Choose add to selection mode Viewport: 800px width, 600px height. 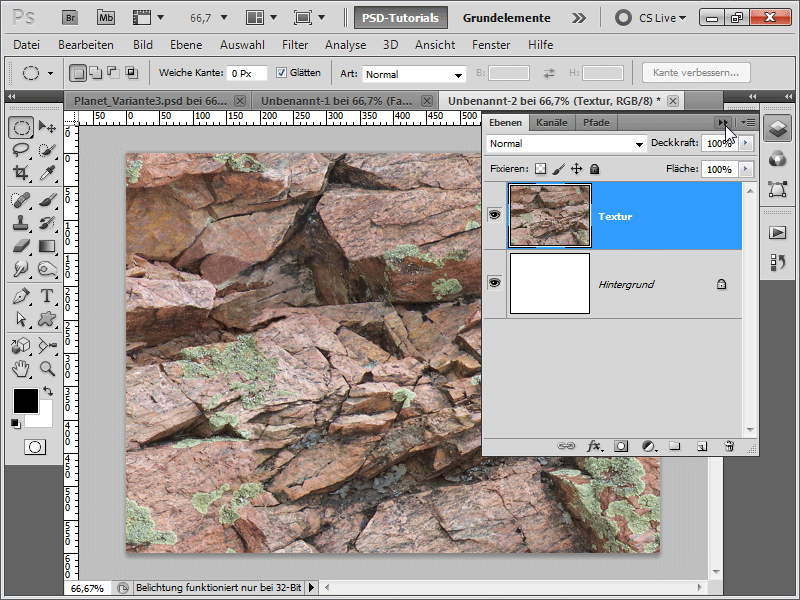[95, 73]
